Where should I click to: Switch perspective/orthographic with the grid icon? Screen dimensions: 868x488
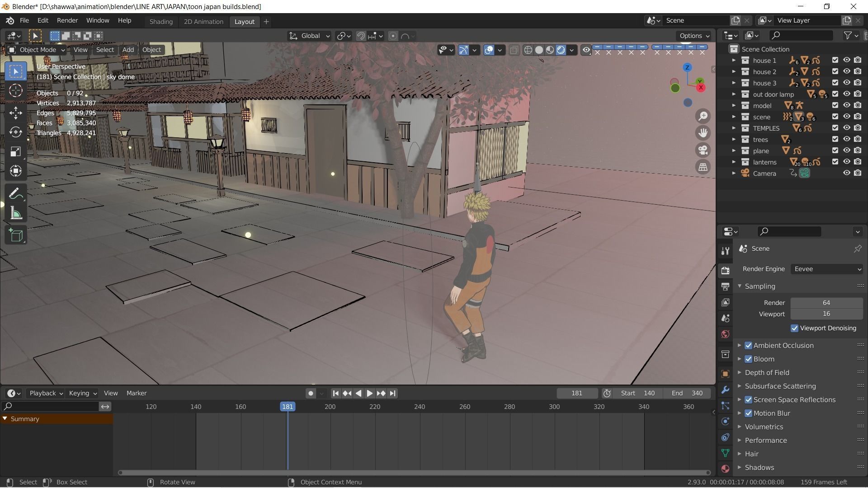click(x=703, y=167)
